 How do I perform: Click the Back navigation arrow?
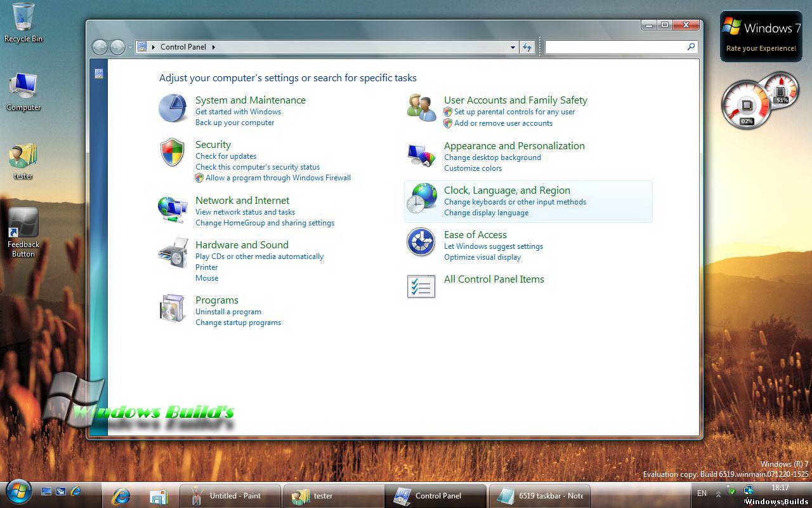[x=100, y=47]
